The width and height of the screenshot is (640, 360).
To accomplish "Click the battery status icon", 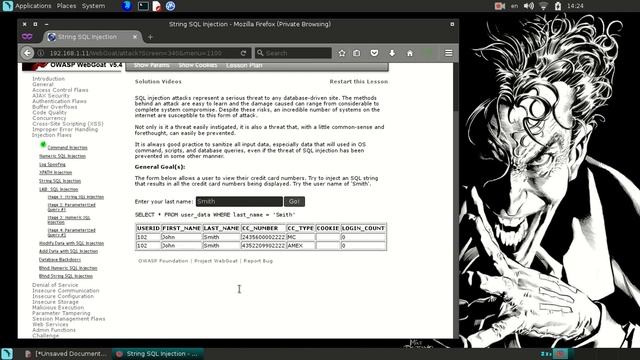I will [558, 6].
